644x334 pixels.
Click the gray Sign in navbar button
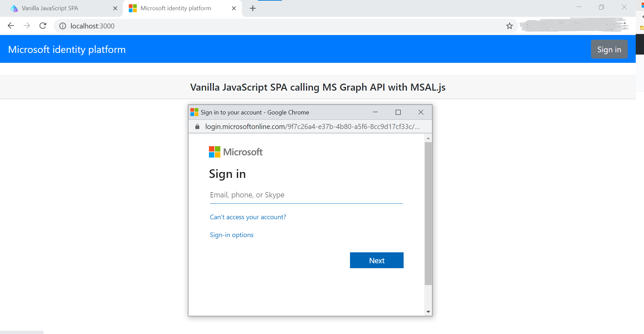click(x=609, y=49)
